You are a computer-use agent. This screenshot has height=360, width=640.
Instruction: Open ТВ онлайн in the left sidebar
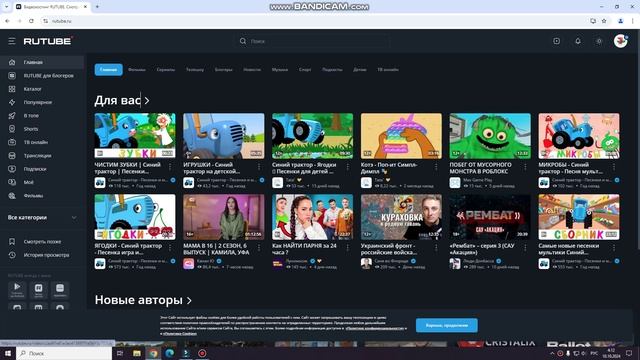(42, 142)
